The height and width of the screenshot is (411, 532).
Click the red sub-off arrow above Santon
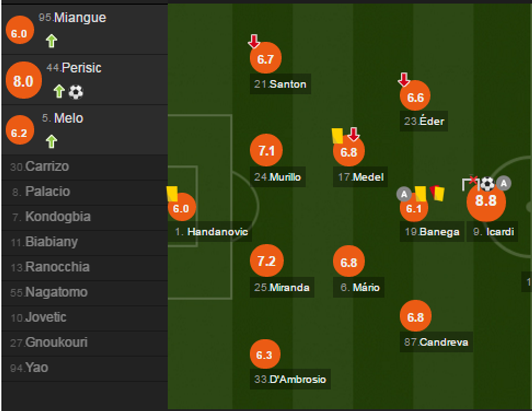tap(254, 41)
